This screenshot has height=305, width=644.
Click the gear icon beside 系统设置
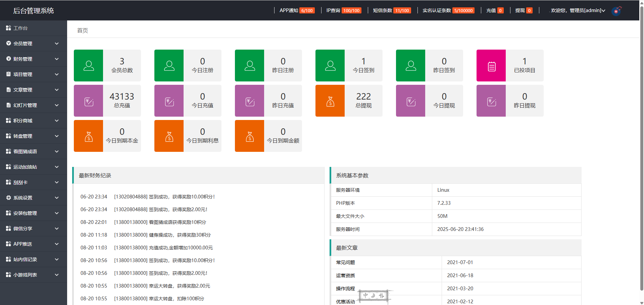point(9,198)
